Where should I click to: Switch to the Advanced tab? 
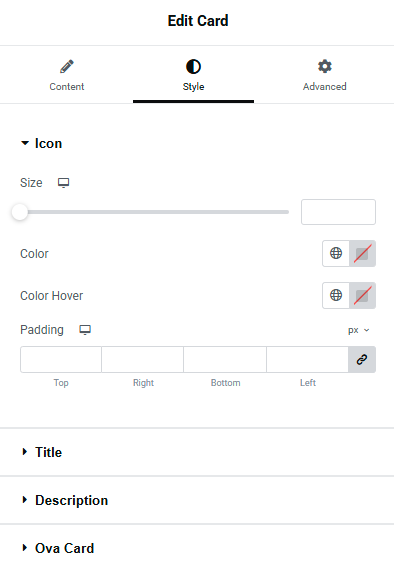pos(325,75)
